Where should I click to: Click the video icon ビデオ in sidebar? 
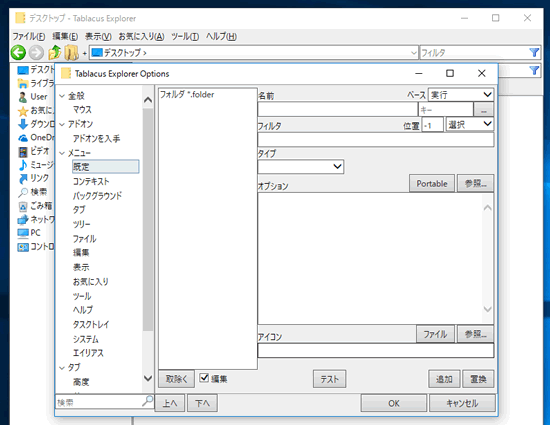(x=23, y=151)
